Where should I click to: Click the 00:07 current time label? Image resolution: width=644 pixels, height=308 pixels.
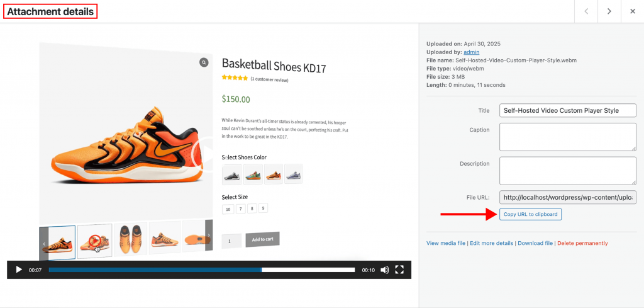coord(35,270)
